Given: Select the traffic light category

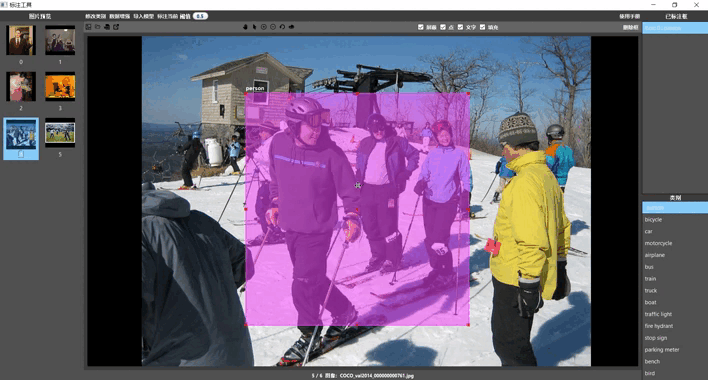Looking at the screenshot, I should (x=675, y=314).
